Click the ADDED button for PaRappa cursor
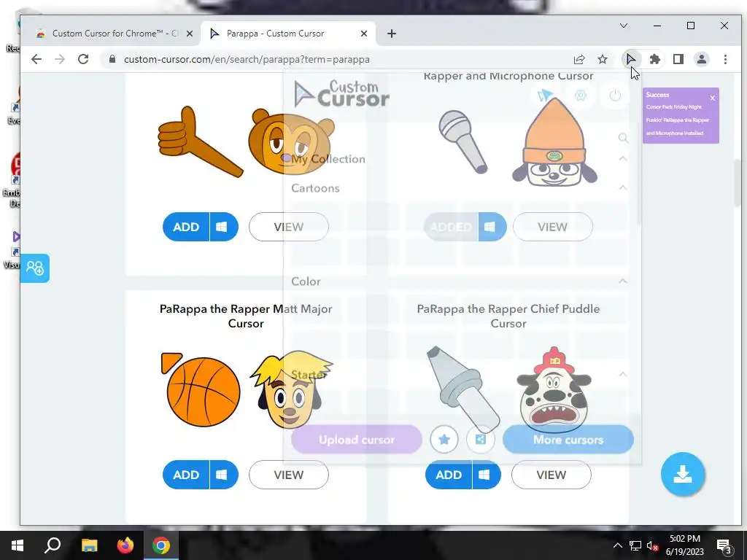The width and height of the screenshot is (747, 560). tap(451, 227)
